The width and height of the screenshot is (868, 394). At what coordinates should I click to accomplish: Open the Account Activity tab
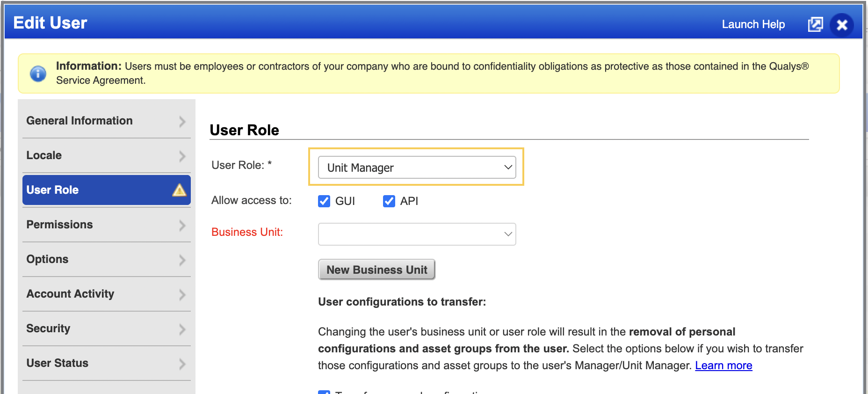[107, 294]
